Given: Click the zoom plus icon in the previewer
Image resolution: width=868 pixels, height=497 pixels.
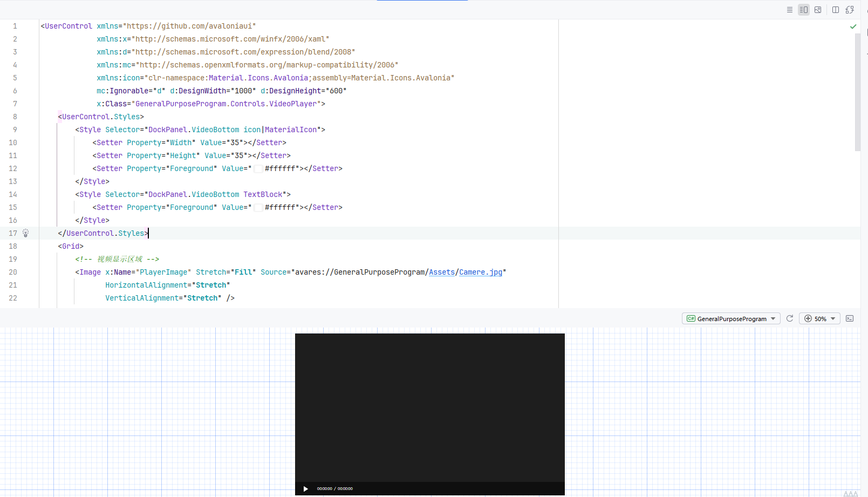Looking at the screenshot, I should 808,318.
